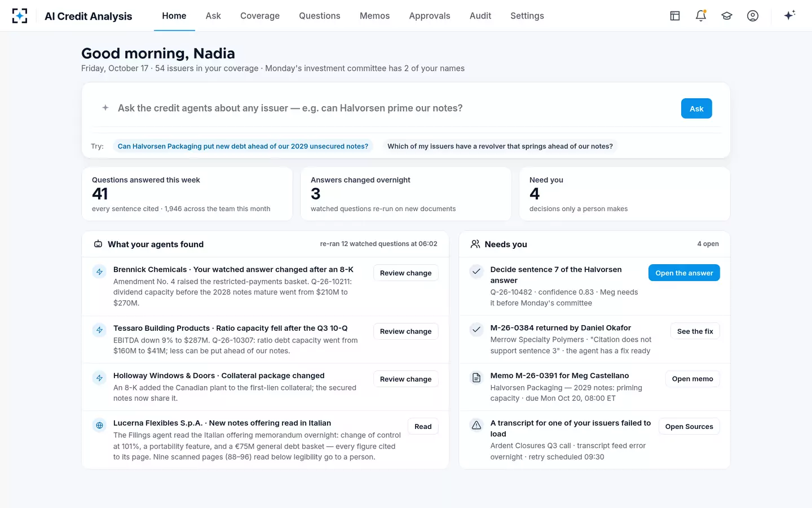Click the blue Ask button
This screenshot has height=508, width=812.
(696, 108)
